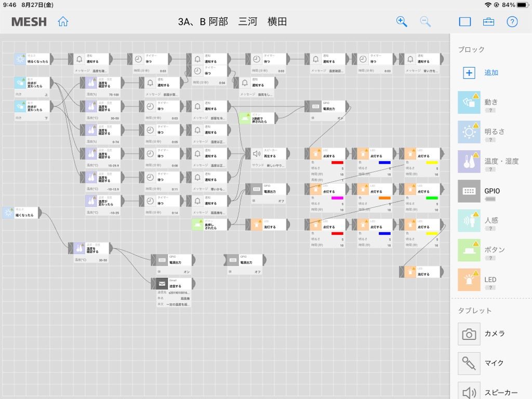Image resolution: width=532 pixels, height=399 pixels.
Task: Tap the motion block with 向き 上
Action: tap(34, 83)
